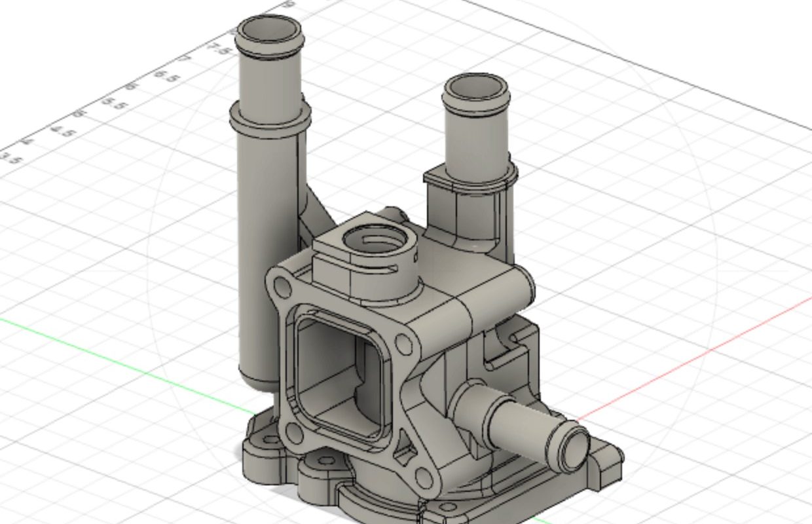Select the round port on top of the housing
The image size is (812, 524).
click(375, 240)
